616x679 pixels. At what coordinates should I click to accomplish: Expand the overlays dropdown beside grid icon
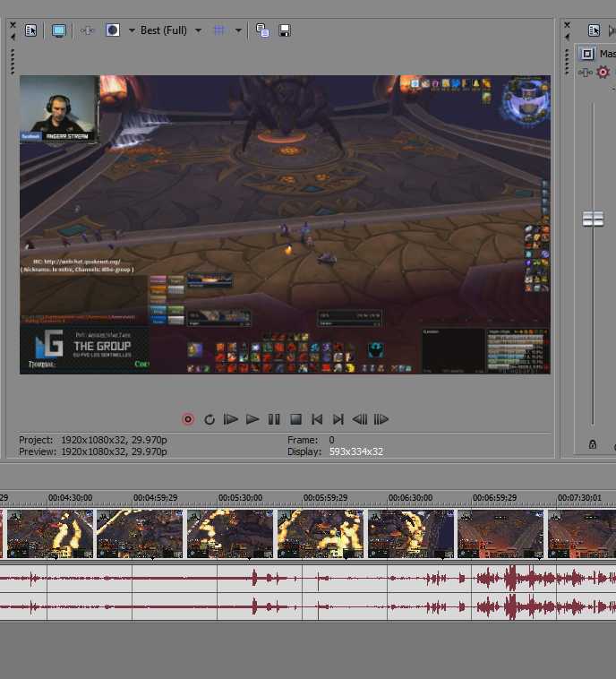pos(238,30)
